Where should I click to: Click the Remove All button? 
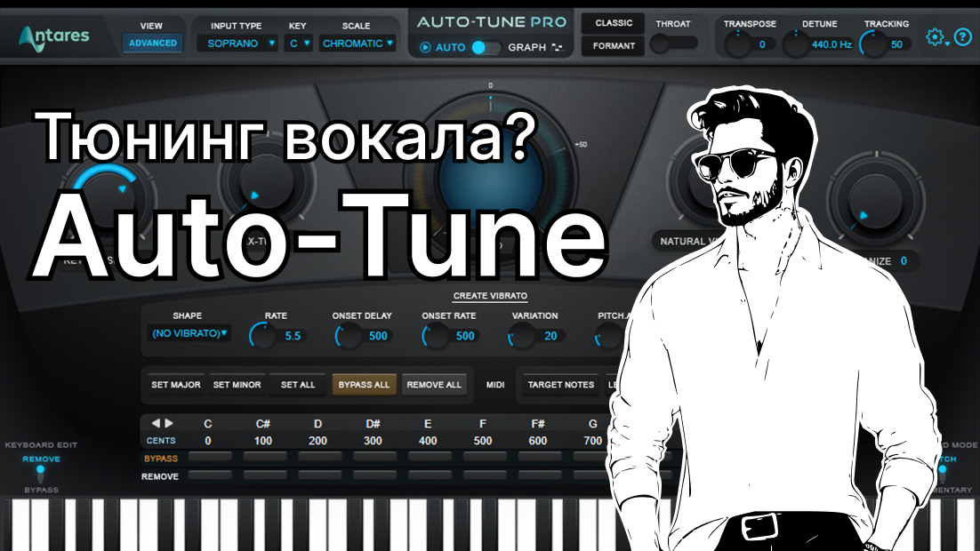[434, 385]
